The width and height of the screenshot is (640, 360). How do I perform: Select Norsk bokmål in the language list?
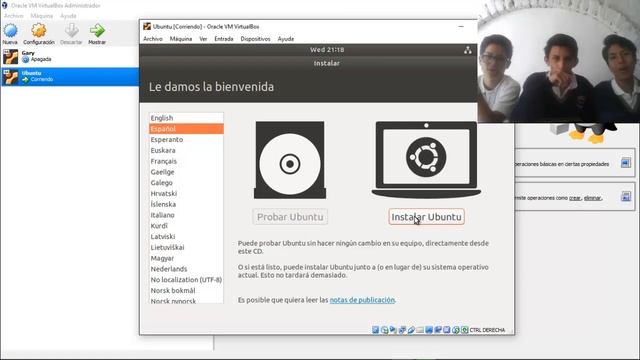tap(186, 290)
